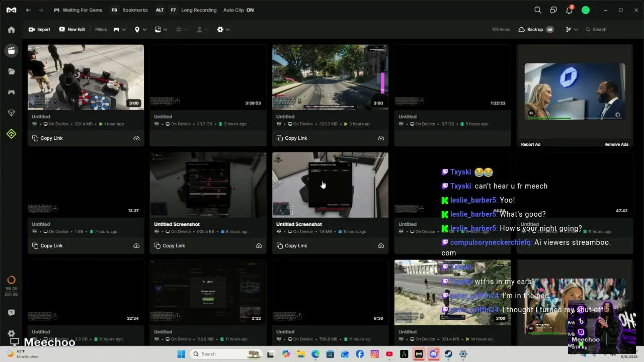Click the Windows Start button
The image size is (644, 362).
point(181,354)
